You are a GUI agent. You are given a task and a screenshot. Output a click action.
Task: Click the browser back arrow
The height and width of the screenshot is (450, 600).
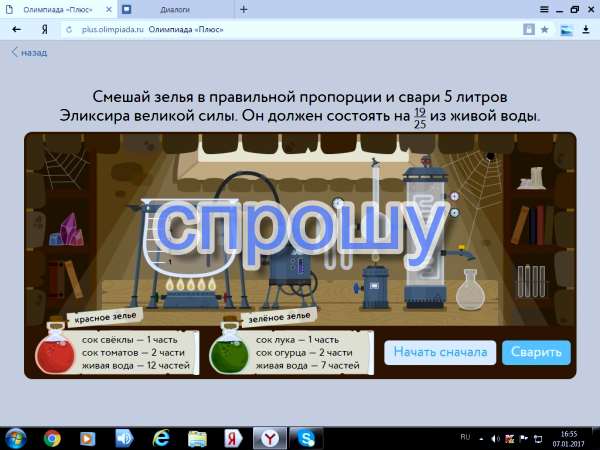[x=16, y=30]
